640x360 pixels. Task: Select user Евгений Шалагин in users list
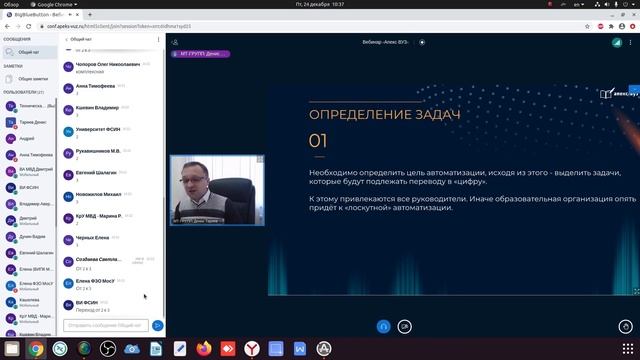(29, 253)
